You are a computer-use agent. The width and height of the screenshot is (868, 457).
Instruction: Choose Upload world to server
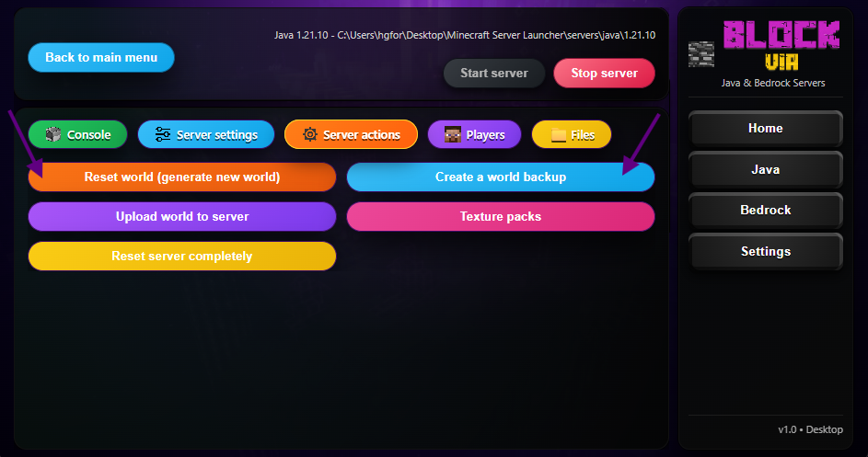tap(182, 217)
